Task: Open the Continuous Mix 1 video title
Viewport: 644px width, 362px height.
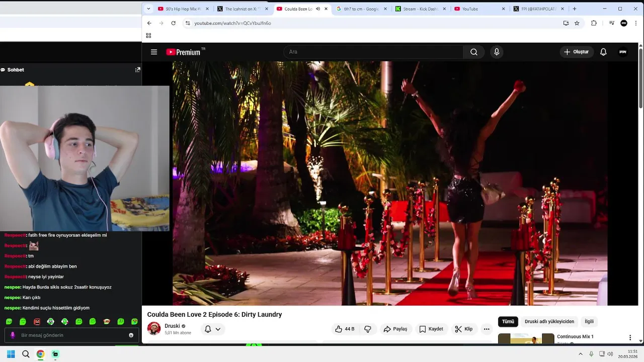Action: pos(575,336)
